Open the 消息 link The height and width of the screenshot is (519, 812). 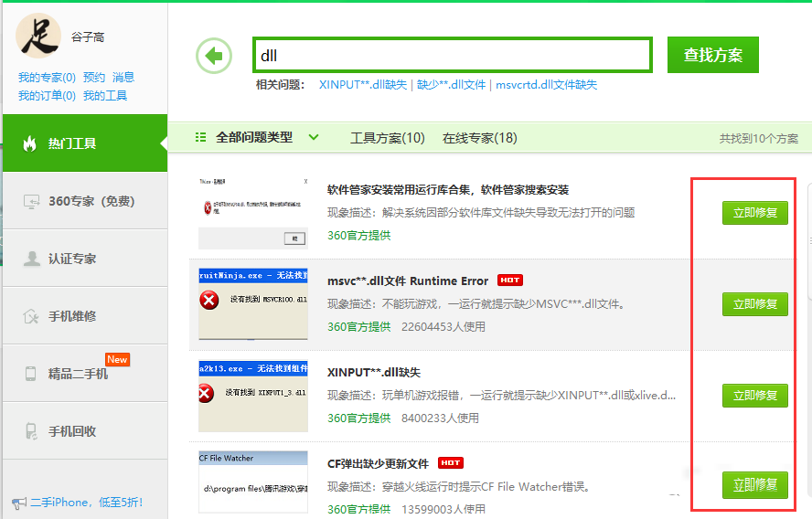pos(123,78)
